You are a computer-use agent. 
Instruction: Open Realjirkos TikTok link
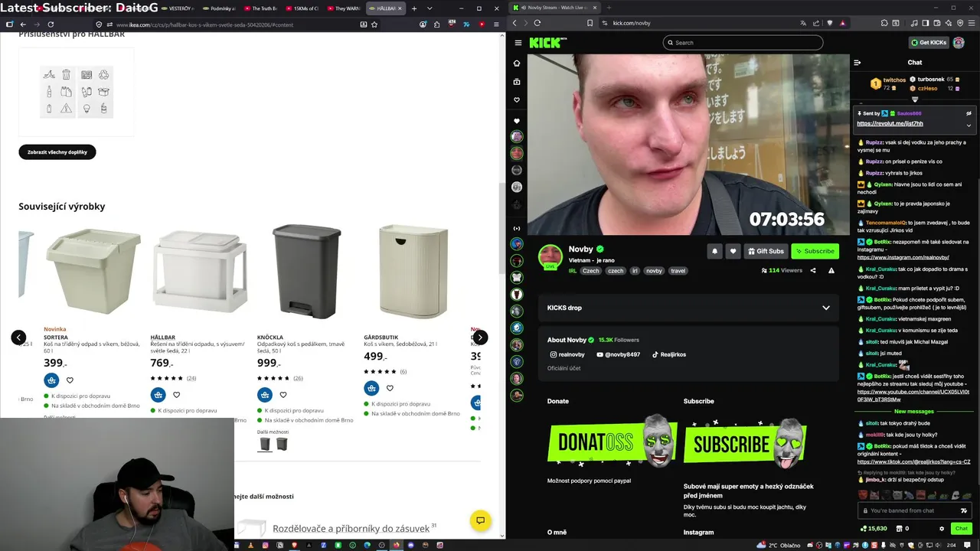pos(668,354)
